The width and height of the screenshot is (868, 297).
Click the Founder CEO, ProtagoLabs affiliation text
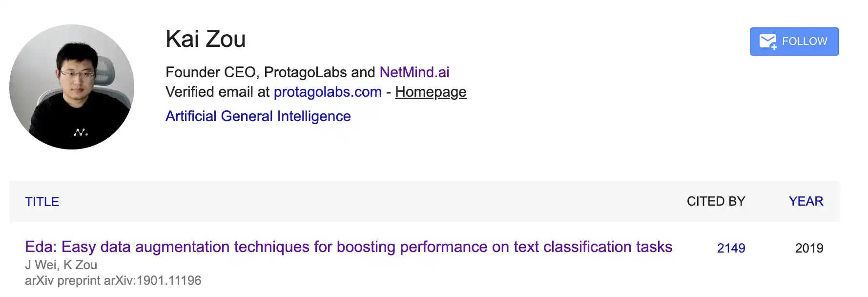[x=270, y=72]
